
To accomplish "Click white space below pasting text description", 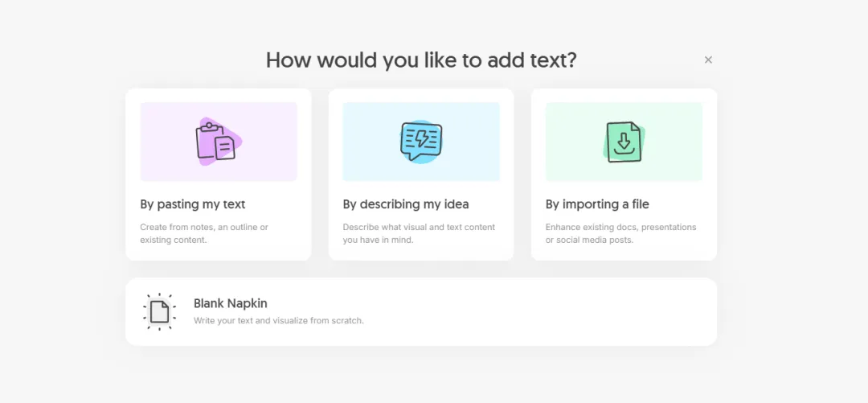I will (219, 253).
